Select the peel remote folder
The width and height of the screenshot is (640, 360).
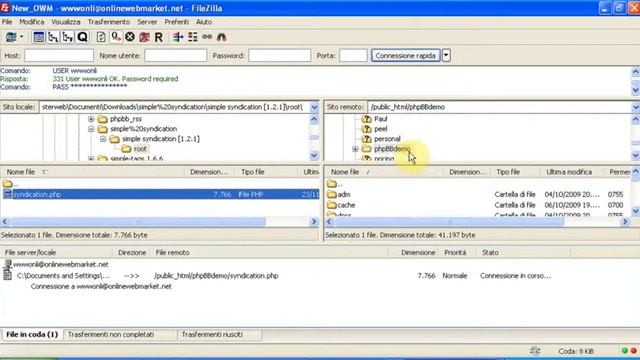[x=380, y=129]
